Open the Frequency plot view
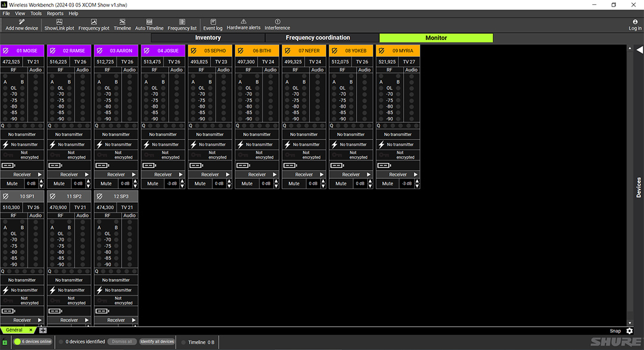Screen dimensions: 644x350 [94, 24]
